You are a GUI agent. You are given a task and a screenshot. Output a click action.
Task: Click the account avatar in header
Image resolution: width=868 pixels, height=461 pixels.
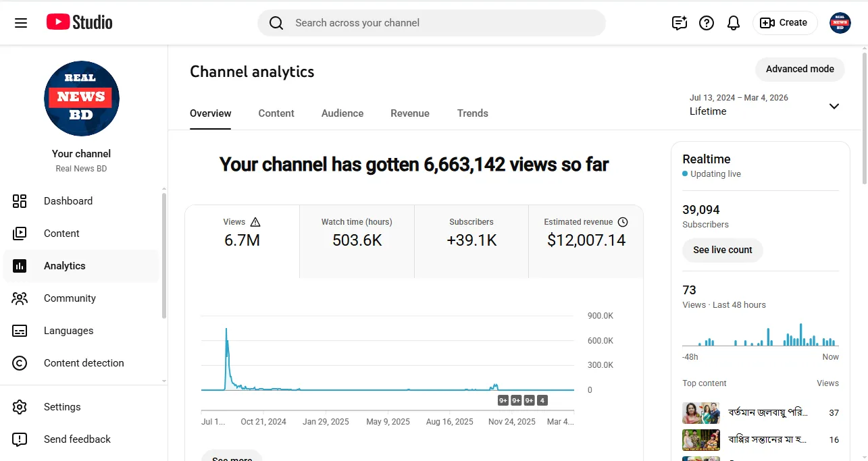click(840, 23)
